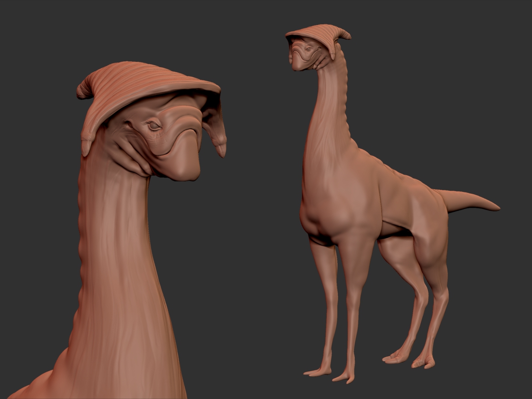Click the eye of the close-up creature head

pyautogui.click(x=154, y=126)
